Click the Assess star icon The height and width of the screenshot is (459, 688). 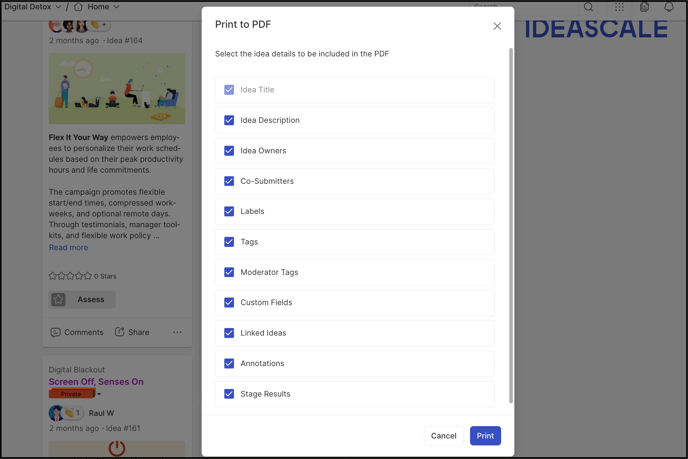58,300
